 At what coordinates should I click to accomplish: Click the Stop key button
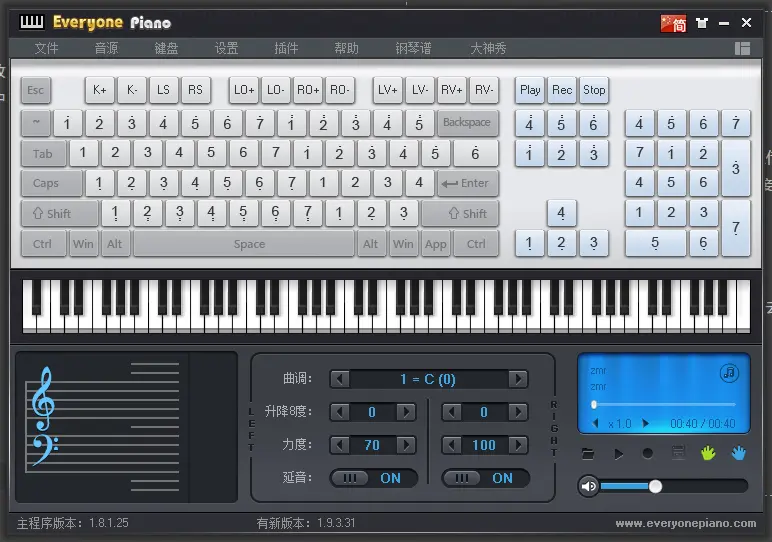(x=594, y=90)
